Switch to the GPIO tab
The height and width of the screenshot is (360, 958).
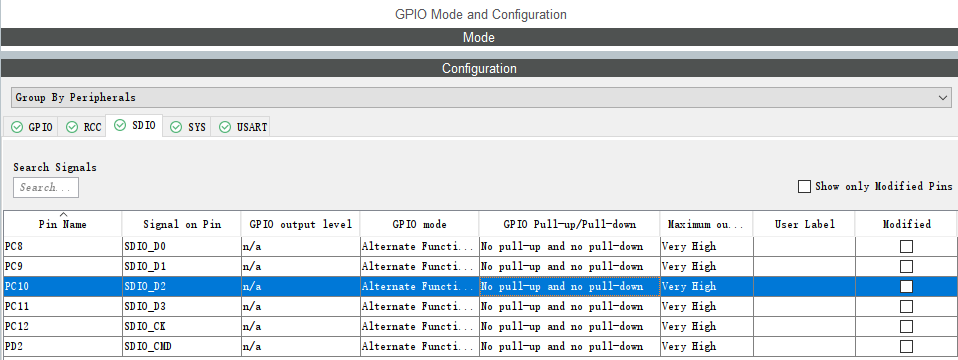click(33, 127)
